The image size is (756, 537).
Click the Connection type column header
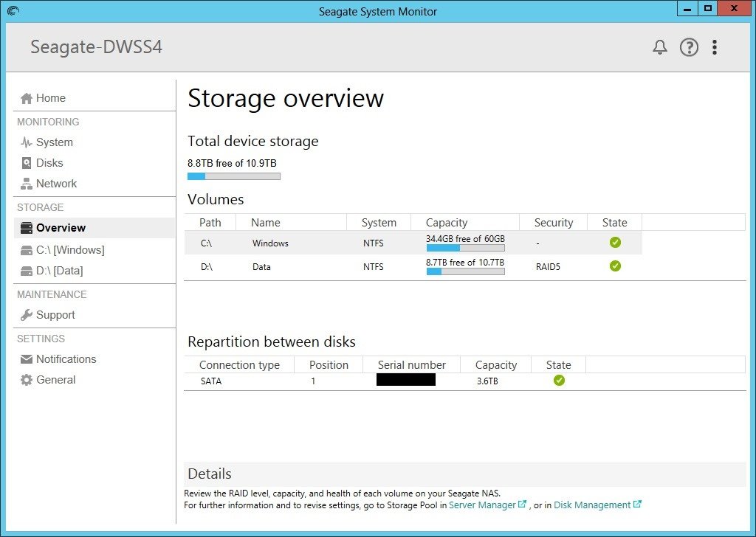pyautogui.click(x=239, y=365)
